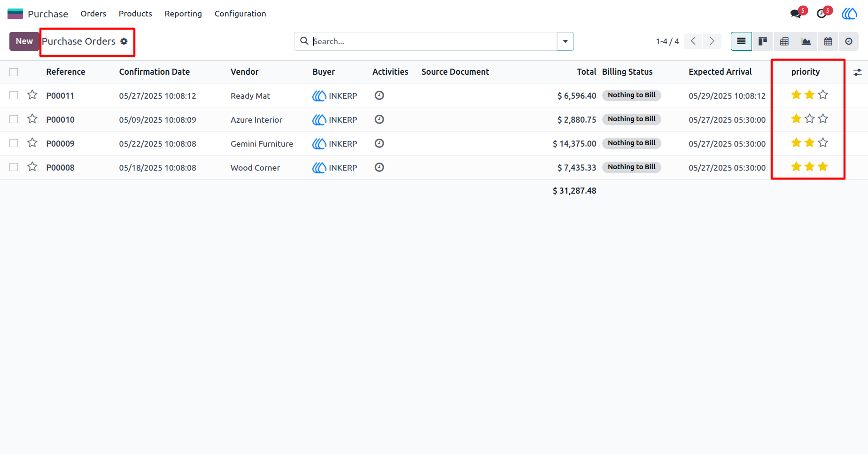Open the conversations chat icon
Screen dimensions: 868x454
796,14
